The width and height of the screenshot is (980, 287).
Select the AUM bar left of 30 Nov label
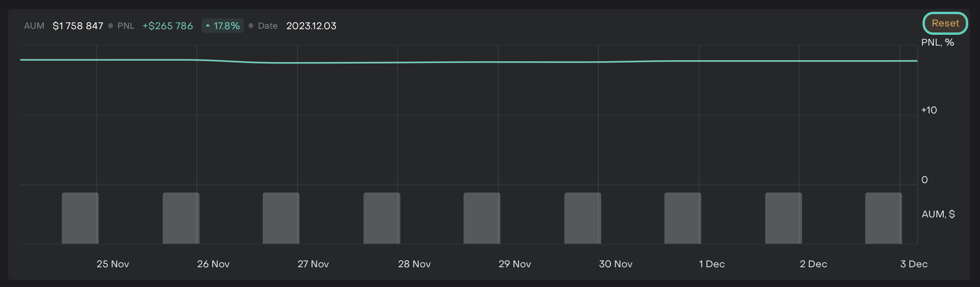[583, 218]
